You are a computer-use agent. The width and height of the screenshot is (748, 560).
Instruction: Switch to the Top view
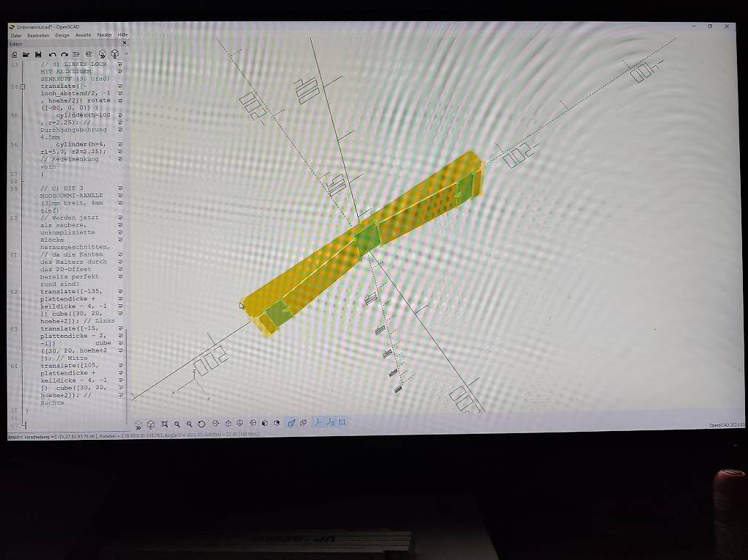pos(228,424)
